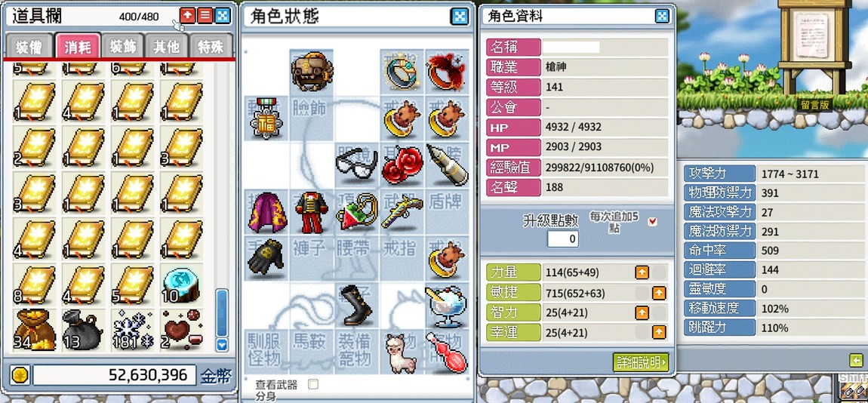Increase the 敏捷 stat with arrow button
The width and height of the screenshot is (868, 403).
coord(659,293)
